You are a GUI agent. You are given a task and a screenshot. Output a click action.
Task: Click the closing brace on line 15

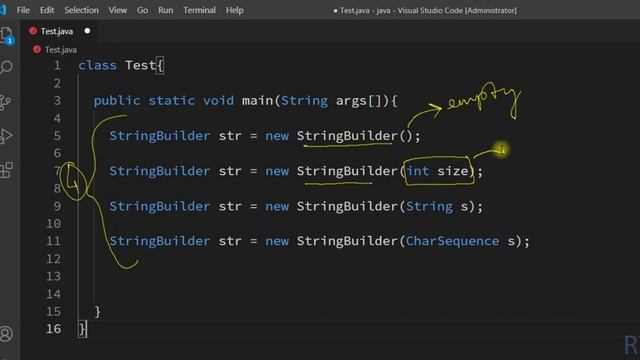97,311
